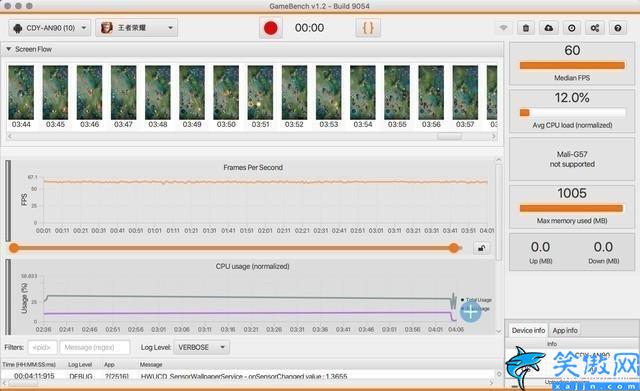Open help via the question mark icon

618,28
